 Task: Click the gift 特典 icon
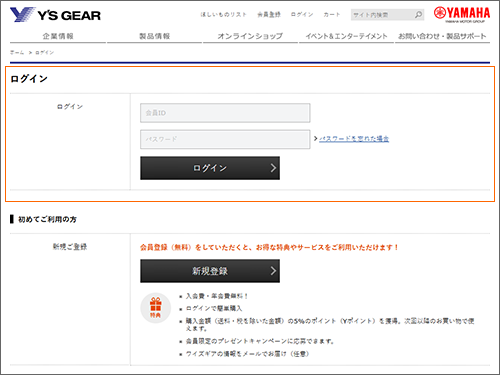click(x=155, y=308)
